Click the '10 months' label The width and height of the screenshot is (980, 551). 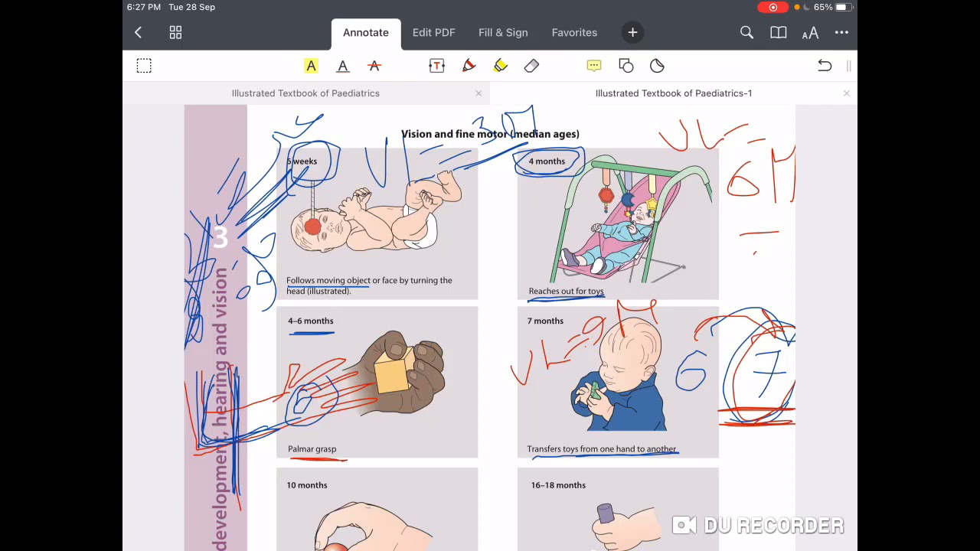(307, 485)
